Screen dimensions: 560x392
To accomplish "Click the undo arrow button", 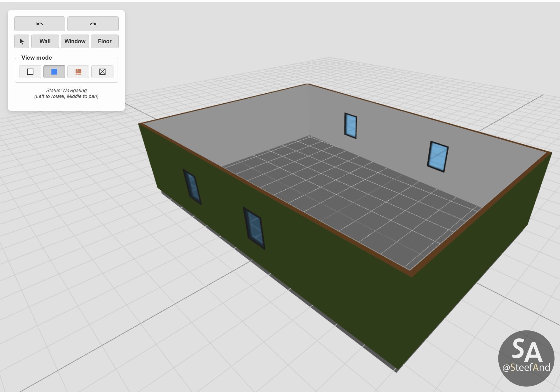I will click(40, 24).
